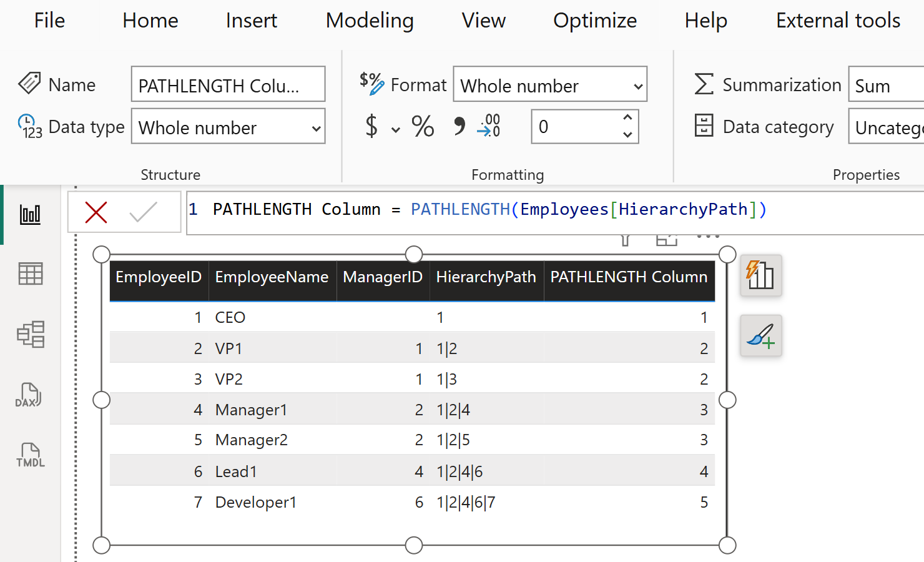Open the TMDL view
This screenshot has width=924, height=562.
tap(30, 454)
